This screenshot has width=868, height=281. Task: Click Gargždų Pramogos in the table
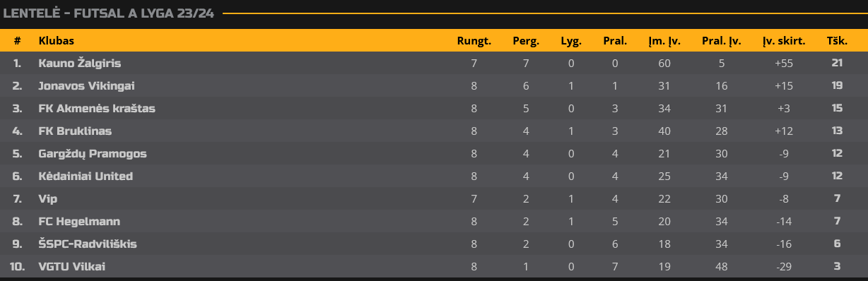[93, 153]
